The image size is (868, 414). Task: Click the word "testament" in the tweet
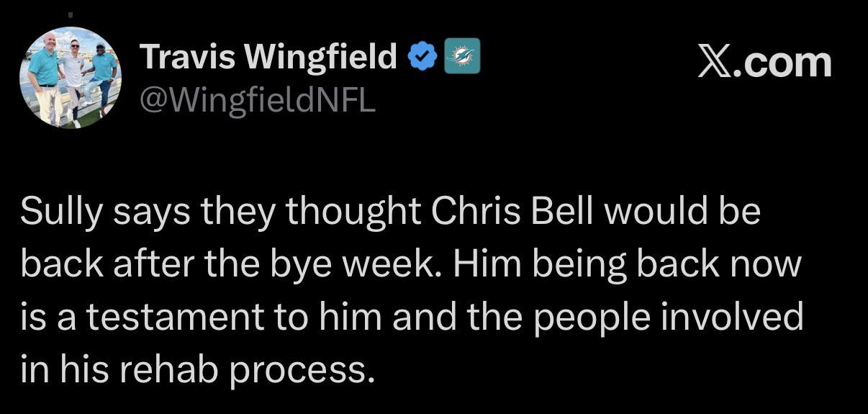pyautogui.click(x=184, y=318)
